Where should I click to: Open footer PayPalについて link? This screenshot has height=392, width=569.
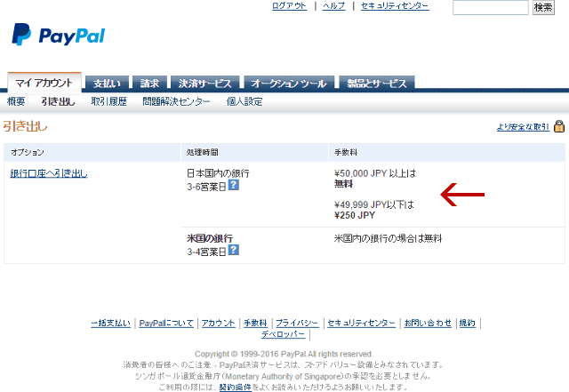click(x=166, y=323)
